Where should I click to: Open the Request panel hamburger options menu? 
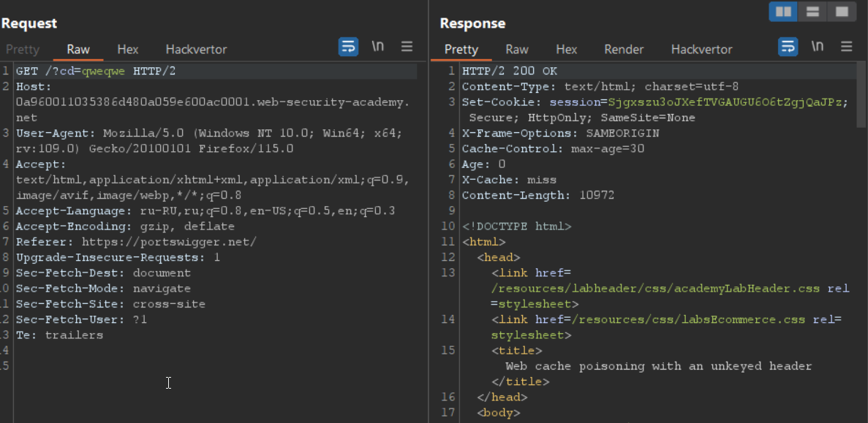[407, 47]
